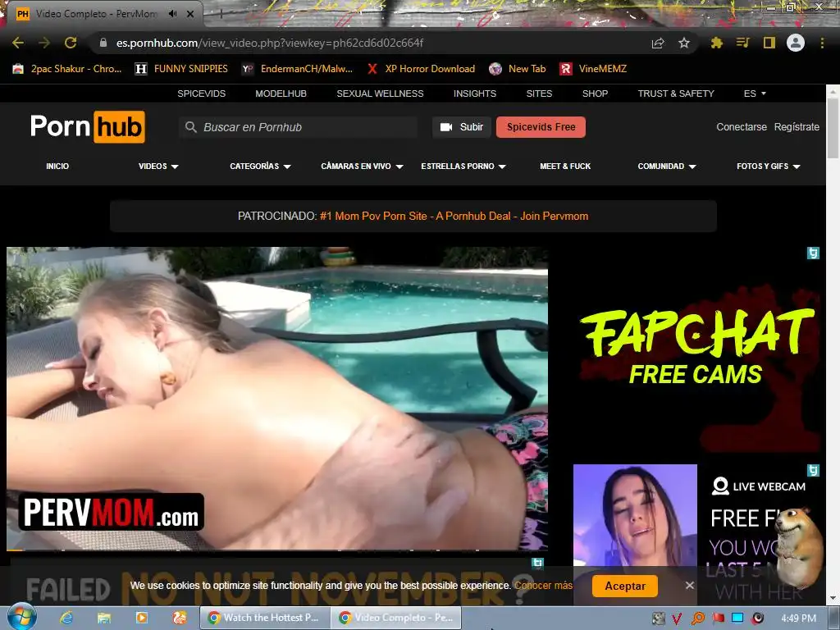Mute the tab using its speaker icon

pyautogui.click(x=172, y=14)
